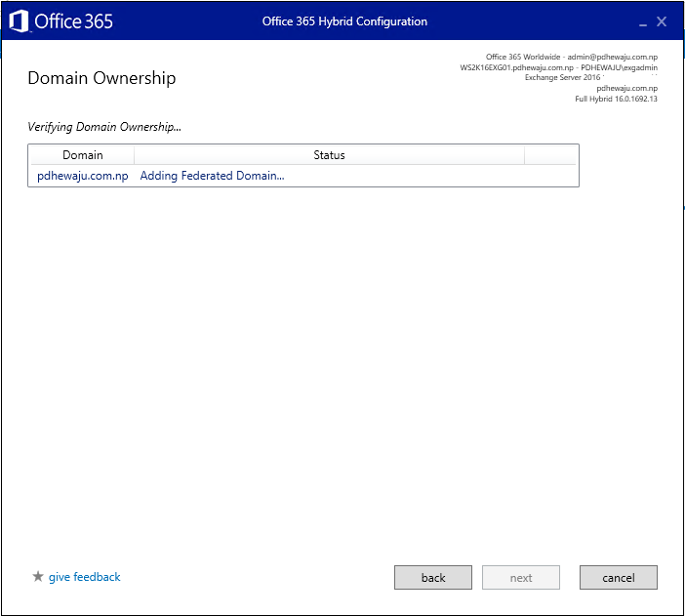Cancel the hybrid configuration wizard
This screenshot has width=685, height=616.
click(x=618, y=578)
